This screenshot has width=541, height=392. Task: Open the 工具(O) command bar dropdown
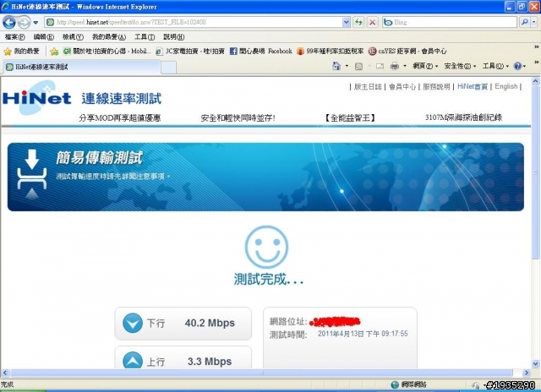tap(495, 66)
